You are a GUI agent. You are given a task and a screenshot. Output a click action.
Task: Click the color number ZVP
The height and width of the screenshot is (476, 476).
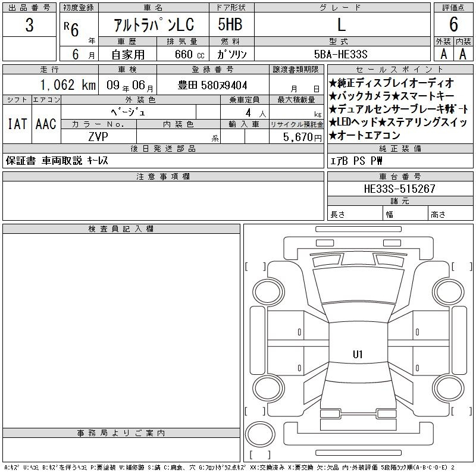click(x=98, y=137)
